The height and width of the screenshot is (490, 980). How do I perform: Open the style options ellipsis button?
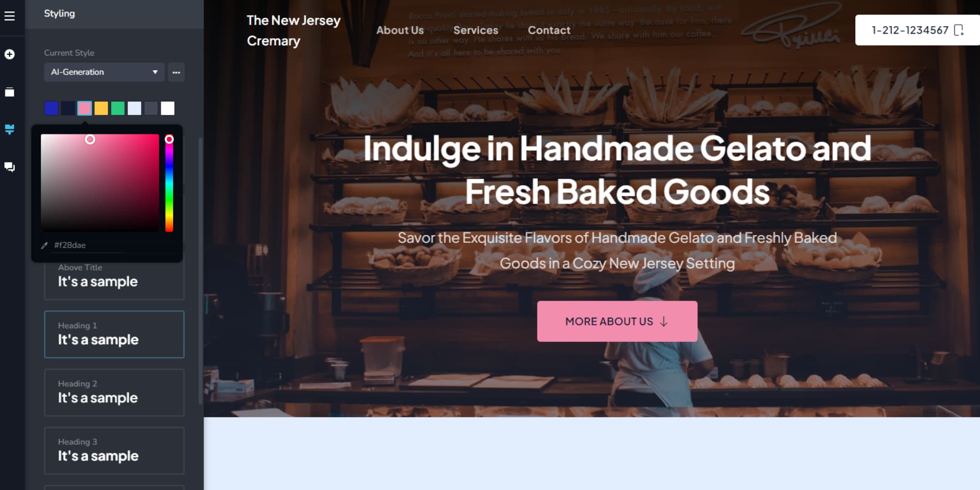[176, 72]
